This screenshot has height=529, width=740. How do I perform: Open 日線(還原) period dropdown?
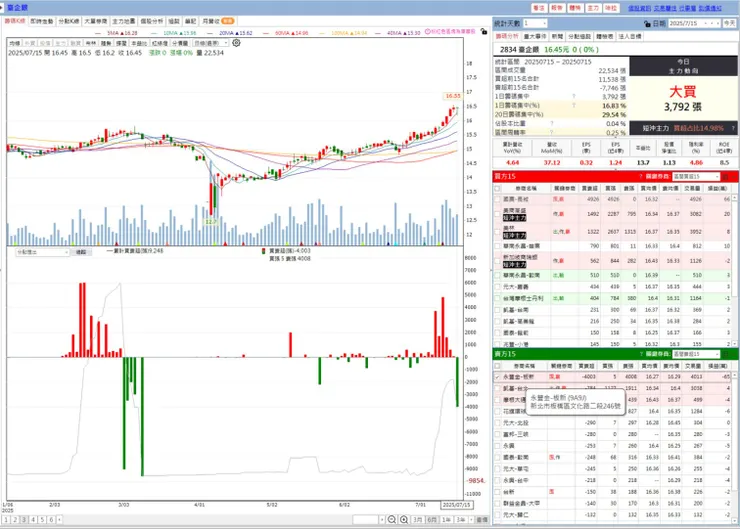pyautogui.click(x=210, y=43)
